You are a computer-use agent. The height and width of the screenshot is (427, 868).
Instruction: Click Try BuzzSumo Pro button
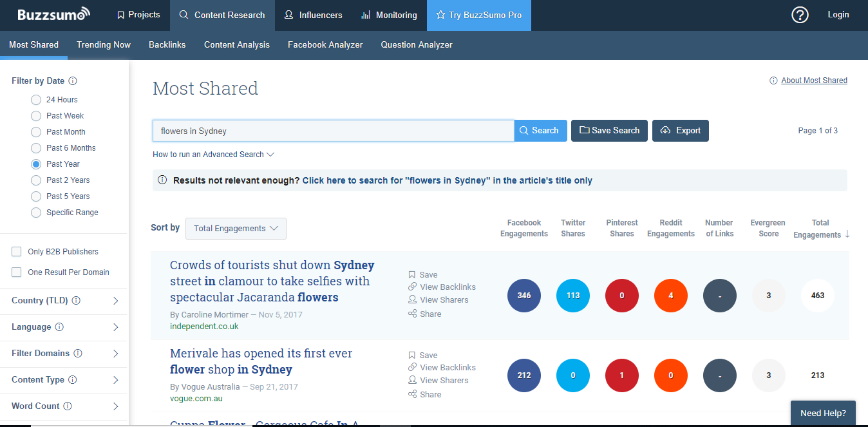479,15
